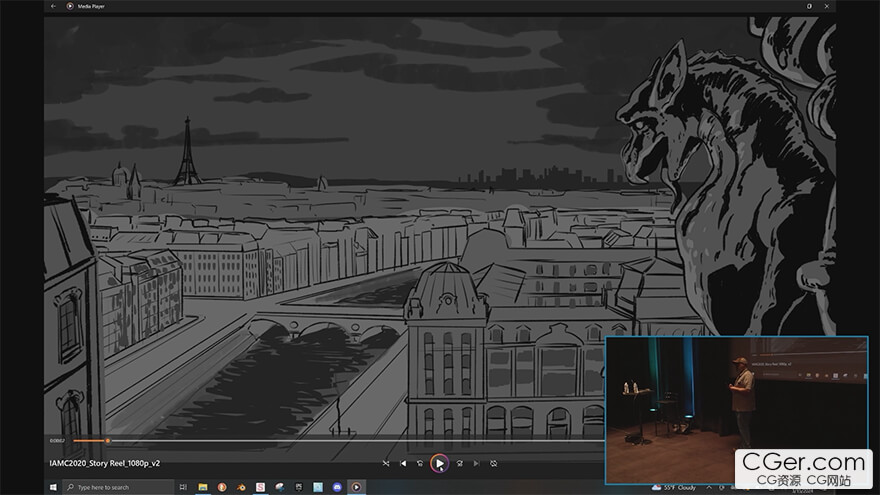Screen dimensions: 880x495
Task: Open the dark PC-labelled taskbar app
Action: point(299,487)
